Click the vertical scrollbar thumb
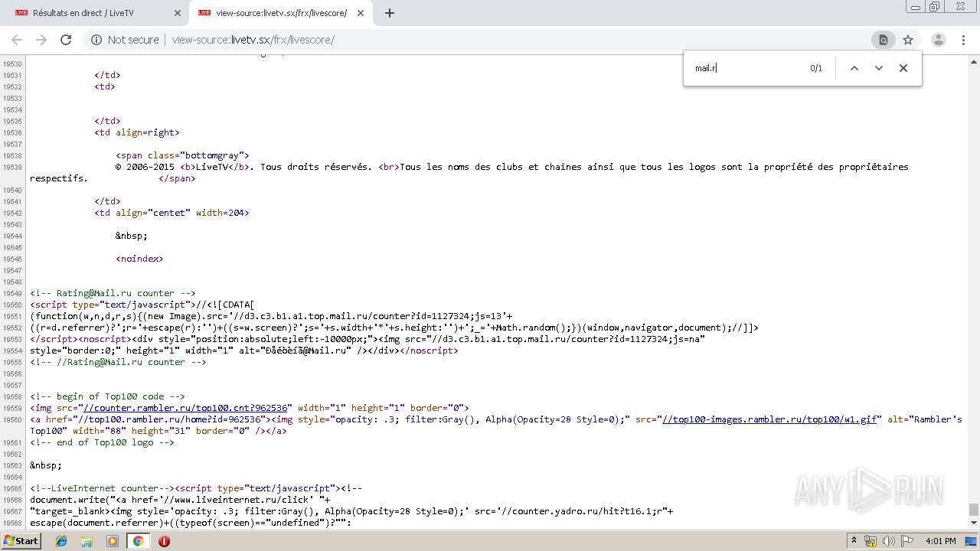 pos(973,509)
